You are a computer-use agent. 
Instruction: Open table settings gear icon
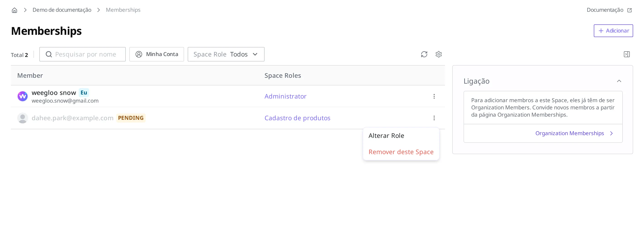point(438,54)
